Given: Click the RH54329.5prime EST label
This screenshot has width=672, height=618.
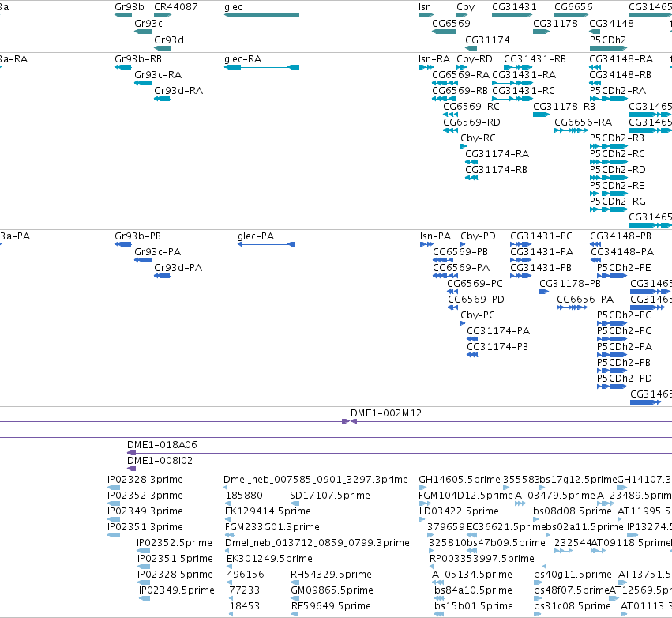Looking at the screenshot, I should coord(331,575).
